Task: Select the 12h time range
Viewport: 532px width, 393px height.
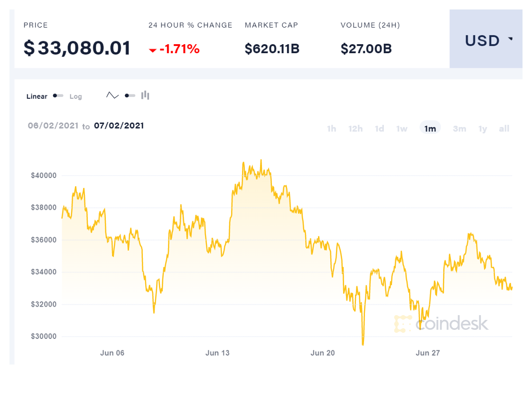Action: [355, 129]
